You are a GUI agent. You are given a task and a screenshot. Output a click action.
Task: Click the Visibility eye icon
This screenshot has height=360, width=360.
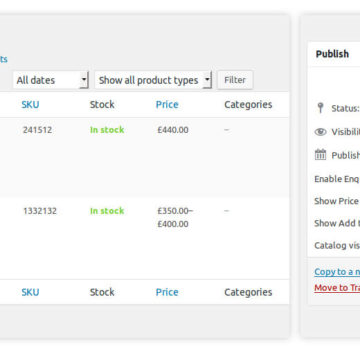[320, 132]
